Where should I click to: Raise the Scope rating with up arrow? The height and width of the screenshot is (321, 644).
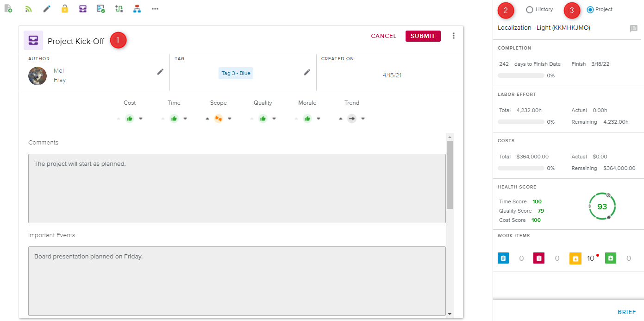[x=207, y=119]
